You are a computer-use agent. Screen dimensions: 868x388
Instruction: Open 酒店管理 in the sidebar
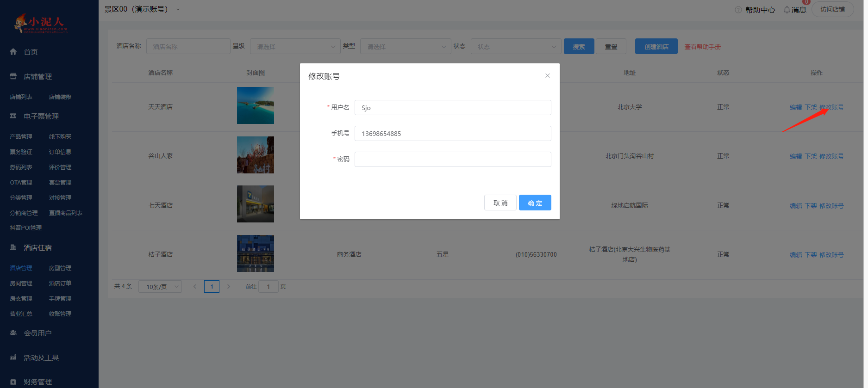tap(21, 268)
